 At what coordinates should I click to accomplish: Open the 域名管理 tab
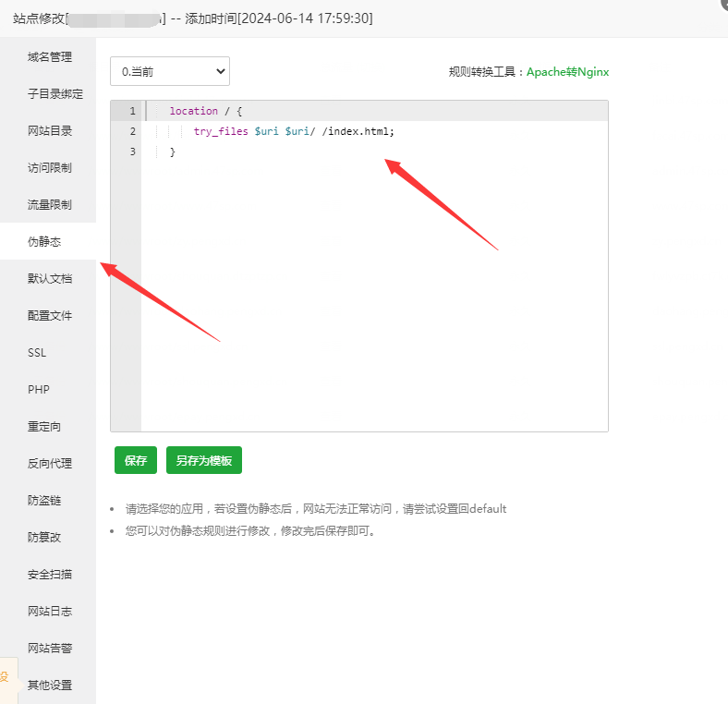coord(49,57)
